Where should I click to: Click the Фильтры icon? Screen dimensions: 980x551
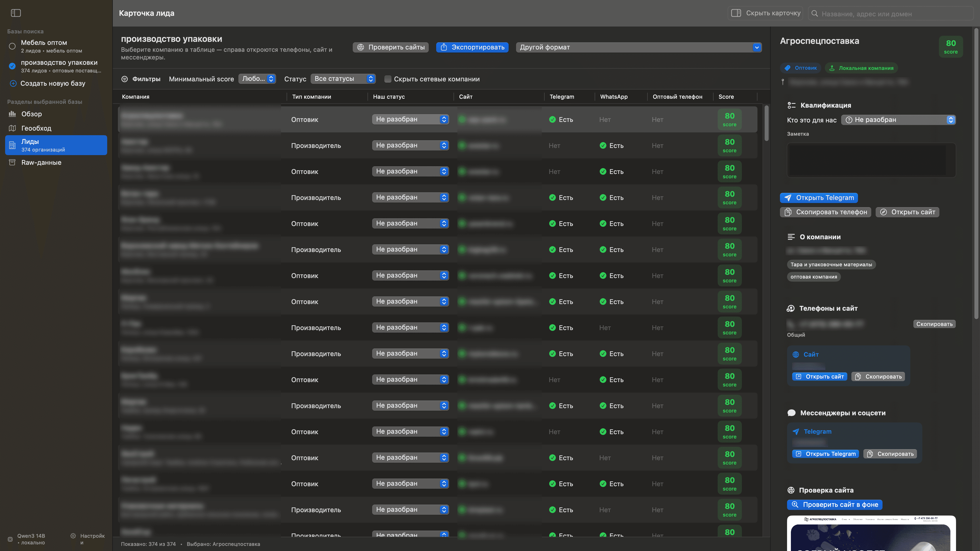pyautogui.click(x=124, y=79)
